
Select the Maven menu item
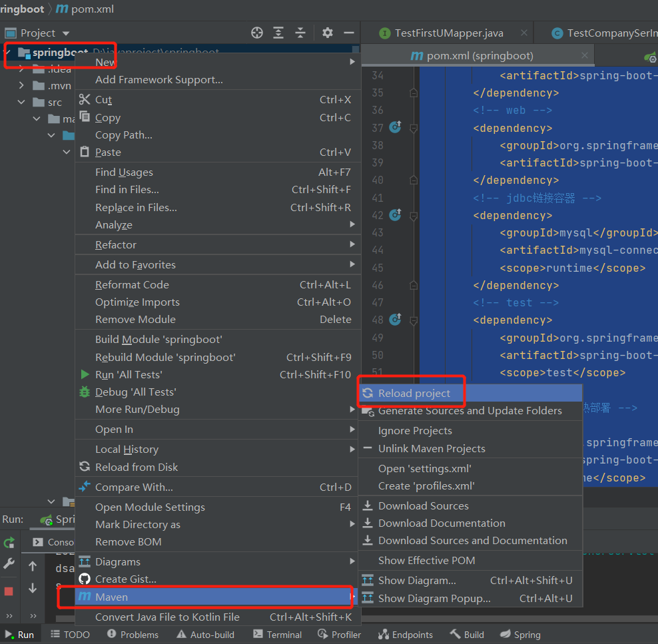click(216, 597)
